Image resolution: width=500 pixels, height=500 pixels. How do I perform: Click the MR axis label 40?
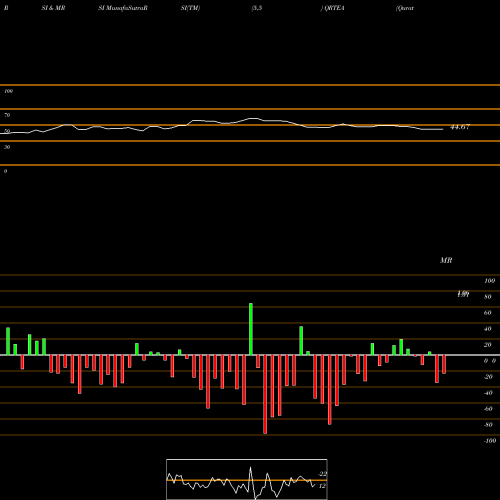(x=488, y=329)
